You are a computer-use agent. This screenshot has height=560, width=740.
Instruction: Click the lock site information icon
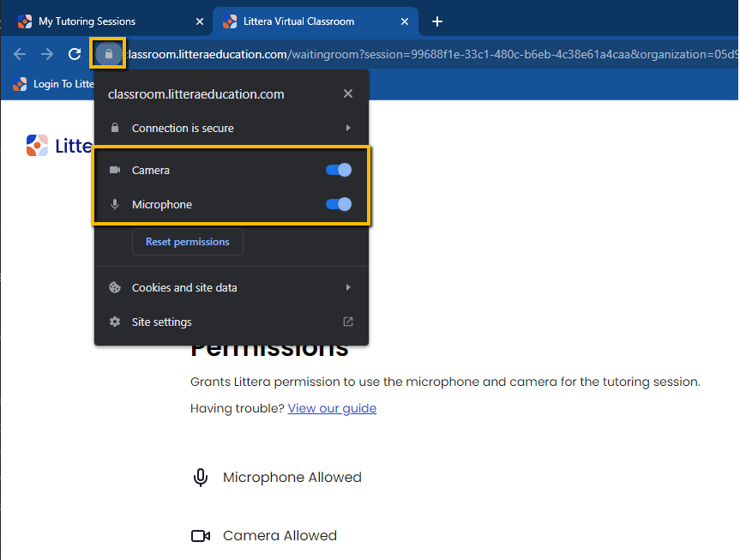tap(109, 54)
